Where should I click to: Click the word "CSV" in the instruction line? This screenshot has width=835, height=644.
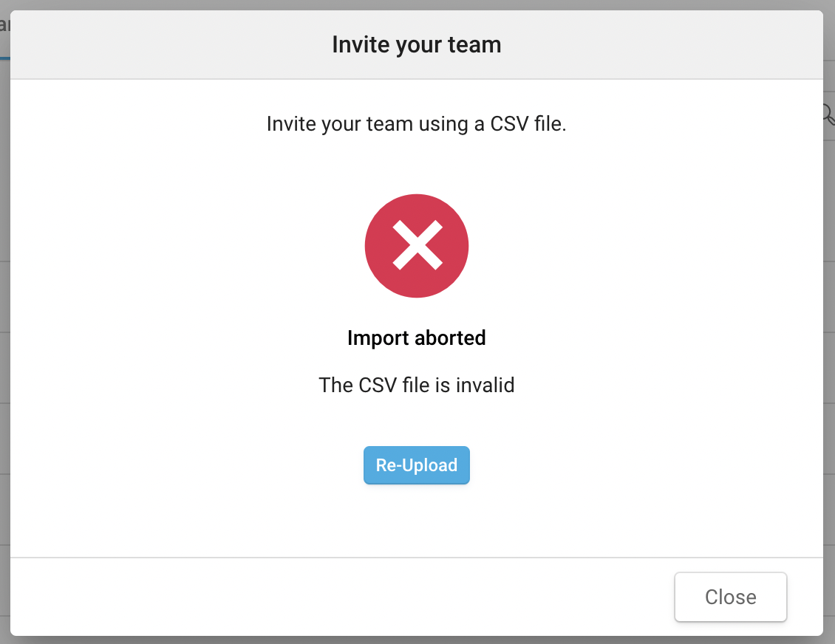point(511,123)
